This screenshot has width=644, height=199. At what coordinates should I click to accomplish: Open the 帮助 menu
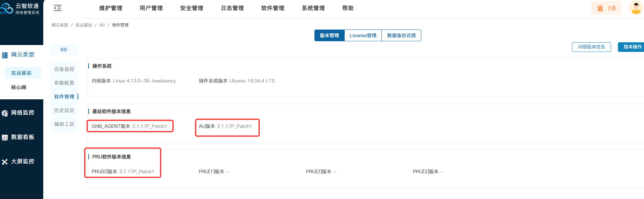pos(348,8)
